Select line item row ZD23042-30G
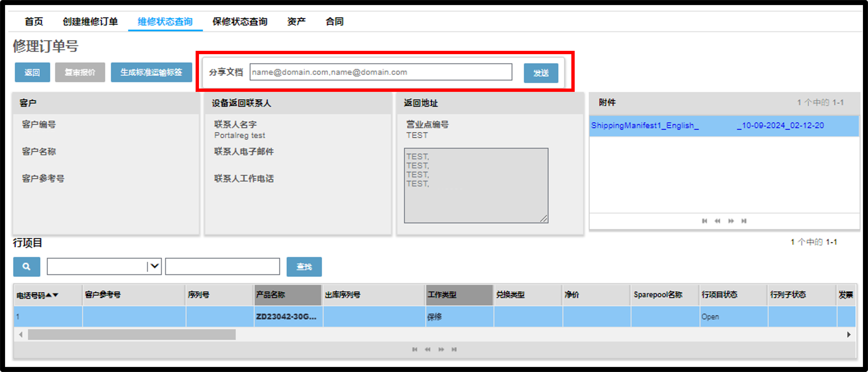 tap(435, 316)
